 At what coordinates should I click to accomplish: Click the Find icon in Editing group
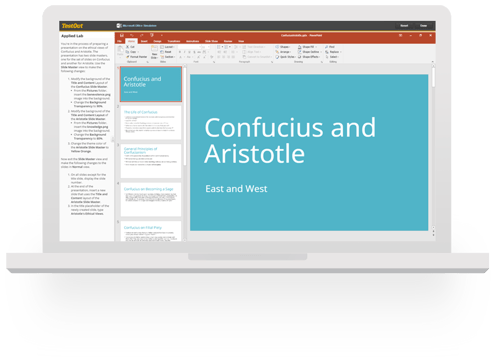(x=327, y=47)
